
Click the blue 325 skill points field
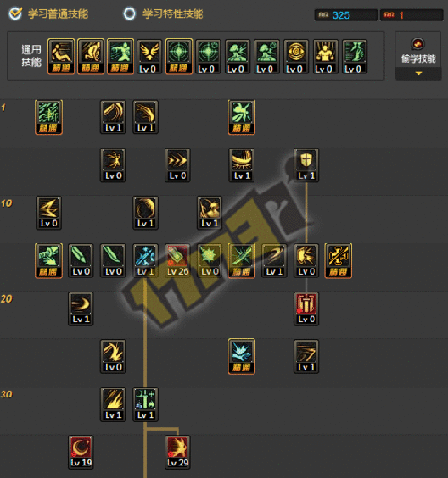[347, 15]
